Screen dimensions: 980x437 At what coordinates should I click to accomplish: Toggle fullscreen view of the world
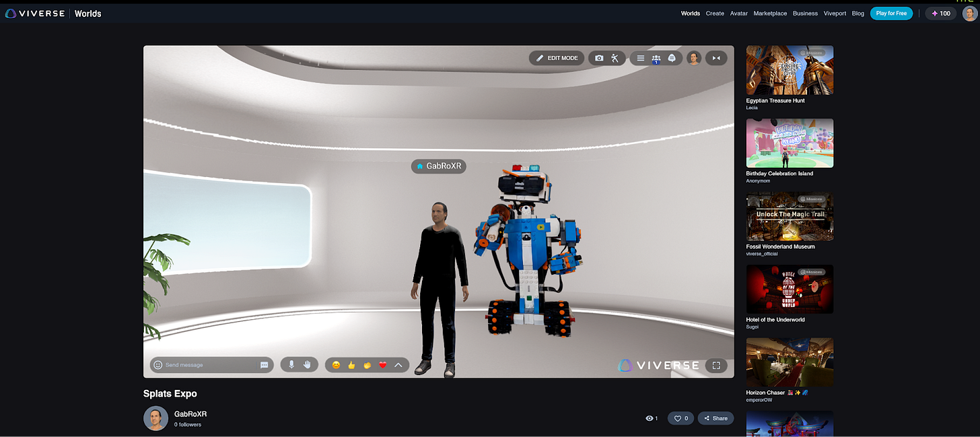point(716,366)
